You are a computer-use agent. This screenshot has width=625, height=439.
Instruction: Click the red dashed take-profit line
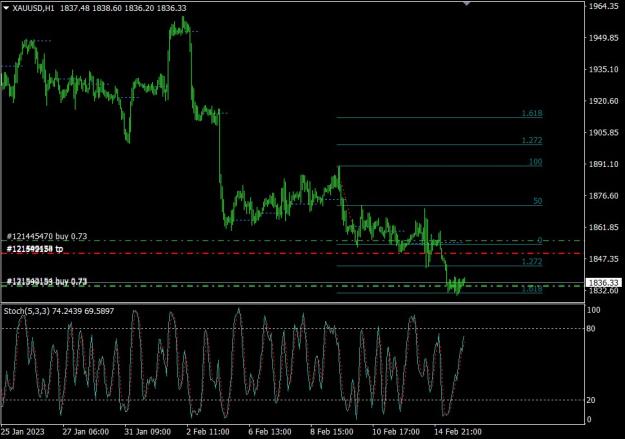point(293,253)
